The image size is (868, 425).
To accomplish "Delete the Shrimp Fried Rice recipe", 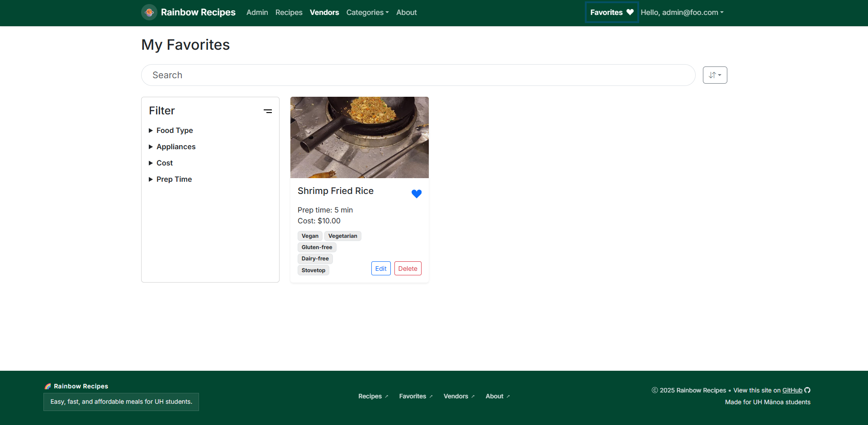I will 408,269.
